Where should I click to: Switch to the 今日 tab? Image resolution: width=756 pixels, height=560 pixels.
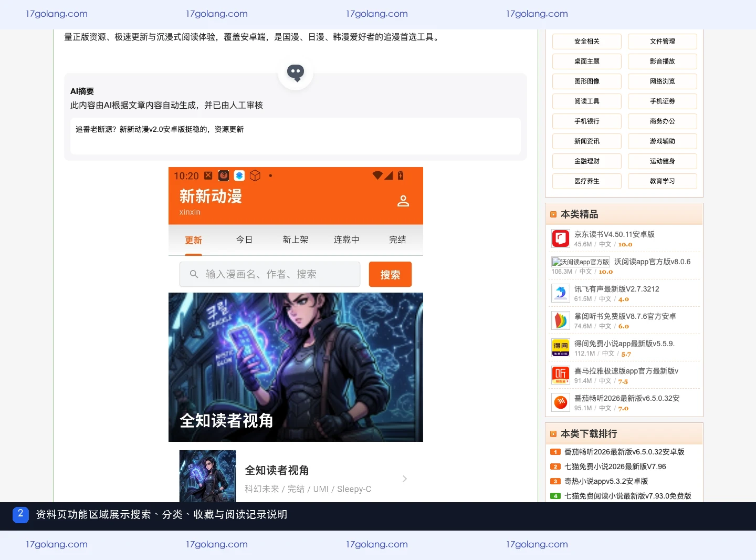click(244, 240)
